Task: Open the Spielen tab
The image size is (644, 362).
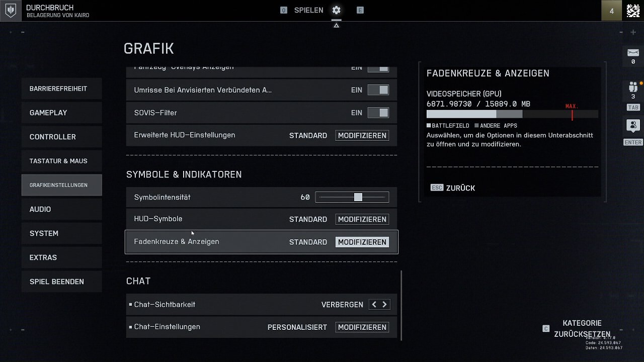Action: [x=309, y=10]
